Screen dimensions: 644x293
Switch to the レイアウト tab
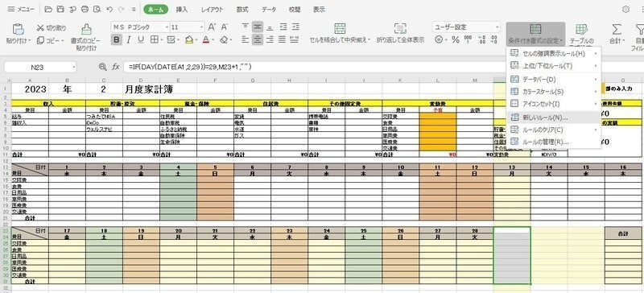[x=212, y=10]
